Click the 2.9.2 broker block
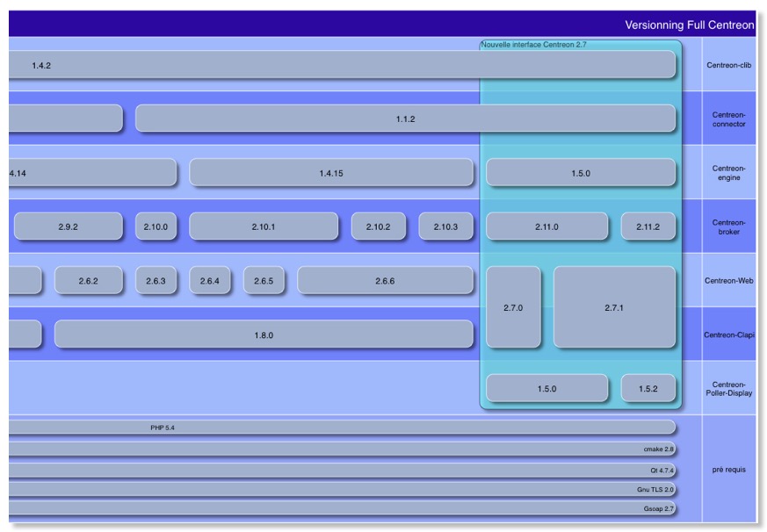This screenshot has height=532, width=767. pos(67,226)
